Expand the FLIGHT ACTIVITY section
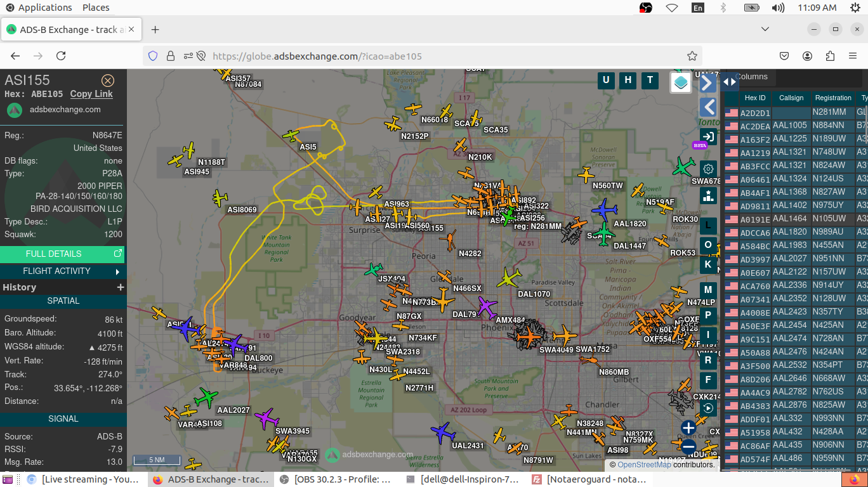Screen dimensions: 868x487 tap(62, 271)
